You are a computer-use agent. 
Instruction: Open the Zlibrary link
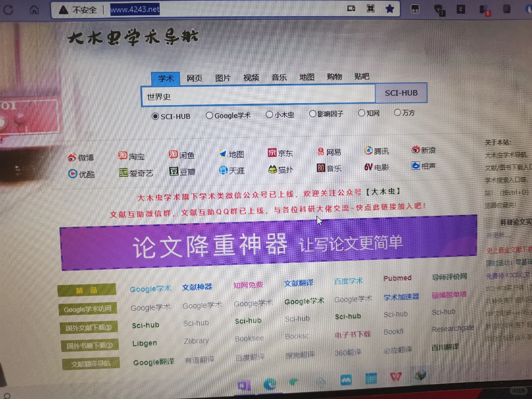pos(196,341)
